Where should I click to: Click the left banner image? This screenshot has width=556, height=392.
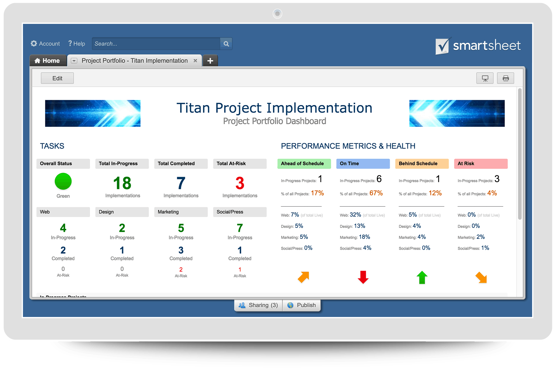[93, 113]
